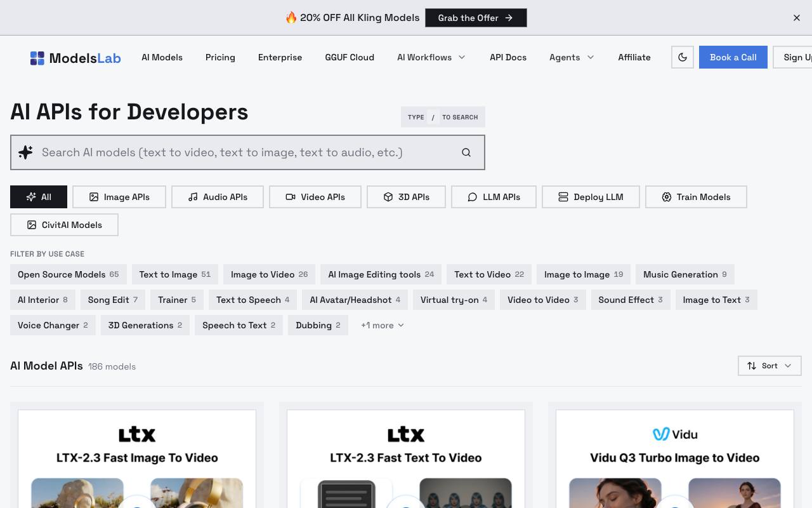Image resolution: width=812 pixels, height=508 pixels.
Task: Click the Grab the Offer button
Action: tap(476, 18)
